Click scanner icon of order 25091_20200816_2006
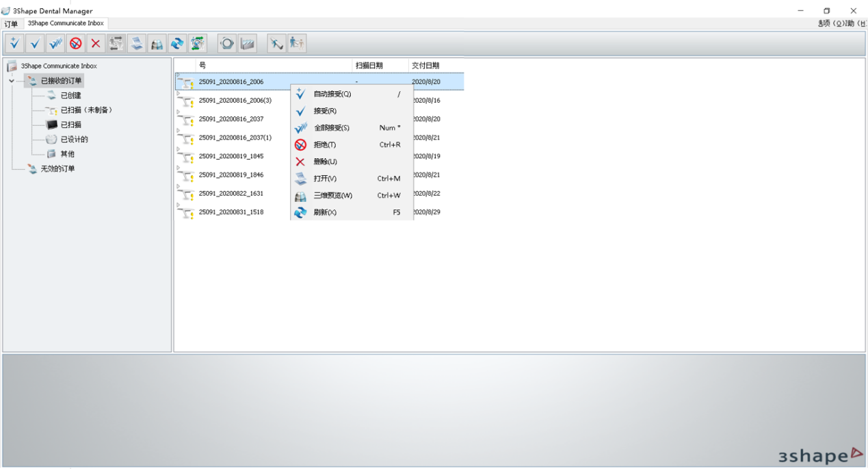 (185, 82)
